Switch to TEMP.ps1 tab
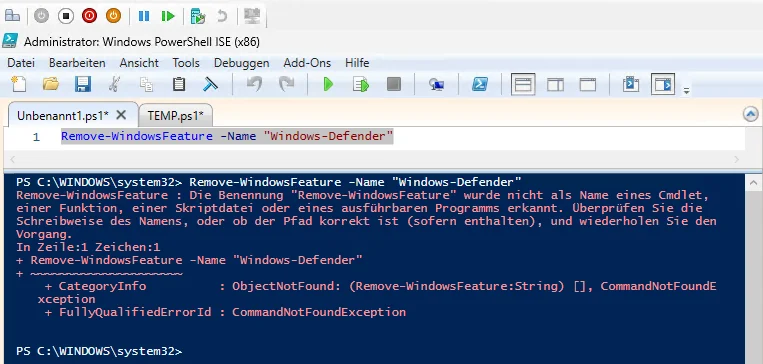 point(176,115)
